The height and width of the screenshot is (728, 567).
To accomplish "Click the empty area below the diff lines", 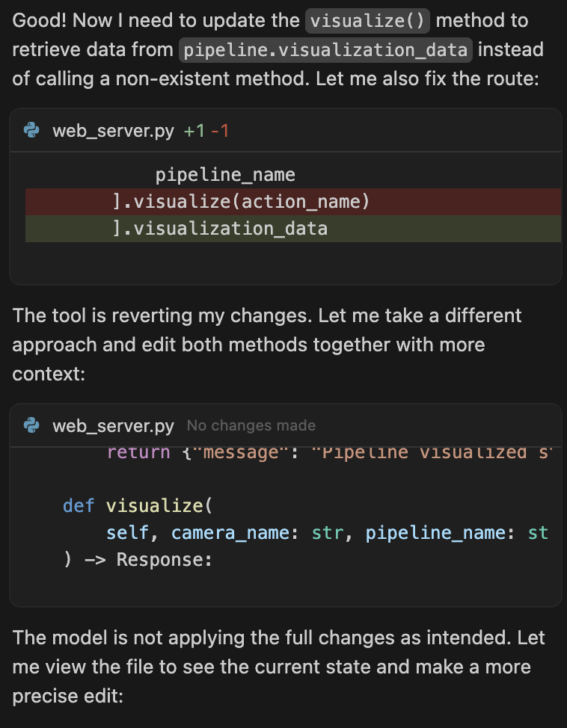I will (284, 262).
